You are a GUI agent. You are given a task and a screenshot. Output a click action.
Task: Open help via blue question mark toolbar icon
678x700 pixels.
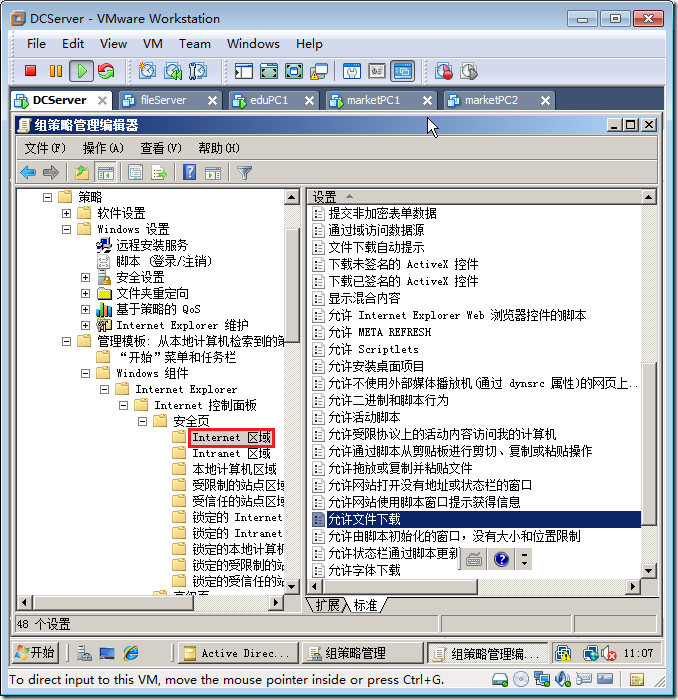coord(190,172)
